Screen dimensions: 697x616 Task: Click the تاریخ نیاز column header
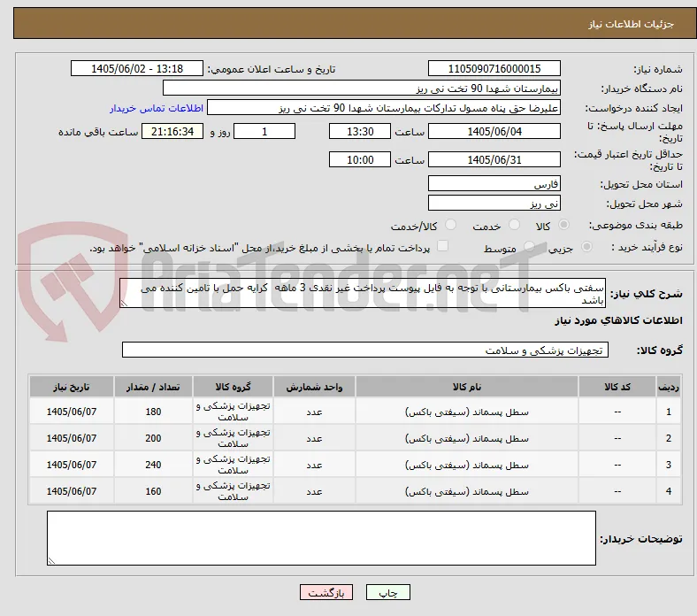pyautogui.click(x=72, y=387)
